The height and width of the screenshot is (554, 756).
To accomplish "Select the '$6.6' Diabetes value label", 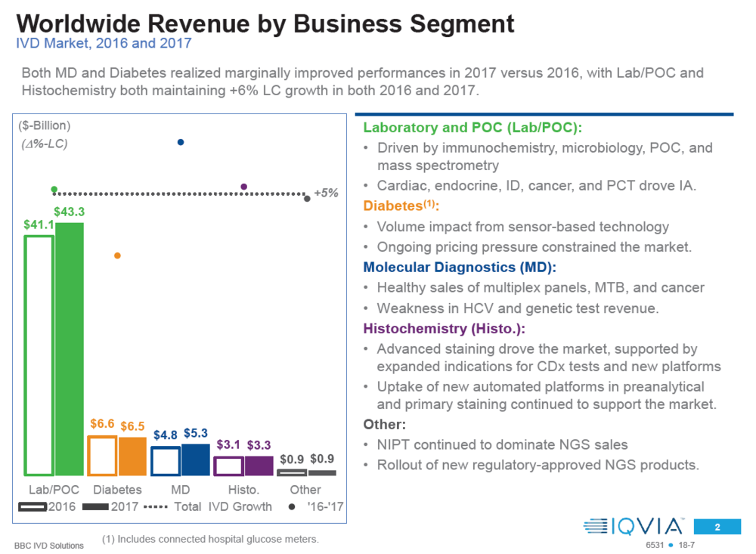I will pos(102,424).
